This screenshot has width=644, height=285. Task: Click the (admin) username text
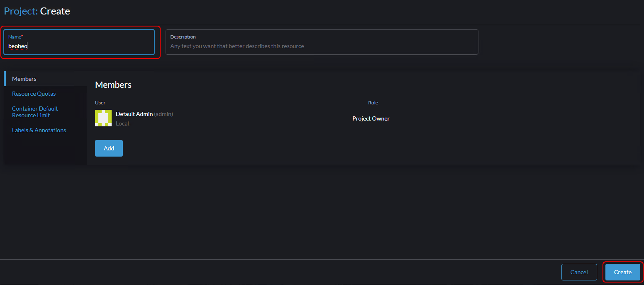(x=163, y=114)
